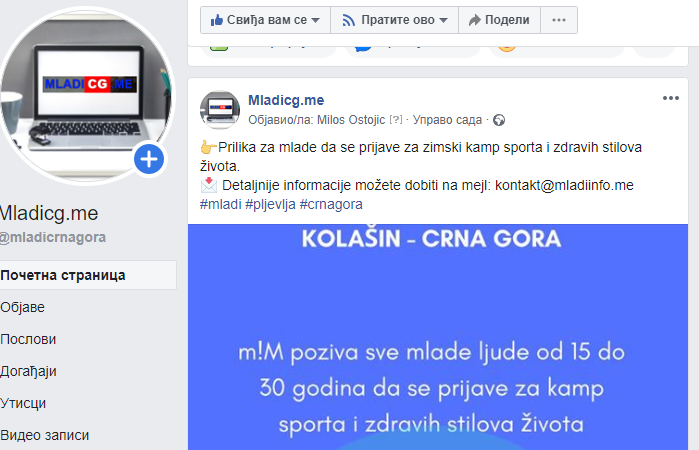Open the Kolašin camp post image
Image resolution: width=699 pixels, height=450 pixels.
coord(438,337)
